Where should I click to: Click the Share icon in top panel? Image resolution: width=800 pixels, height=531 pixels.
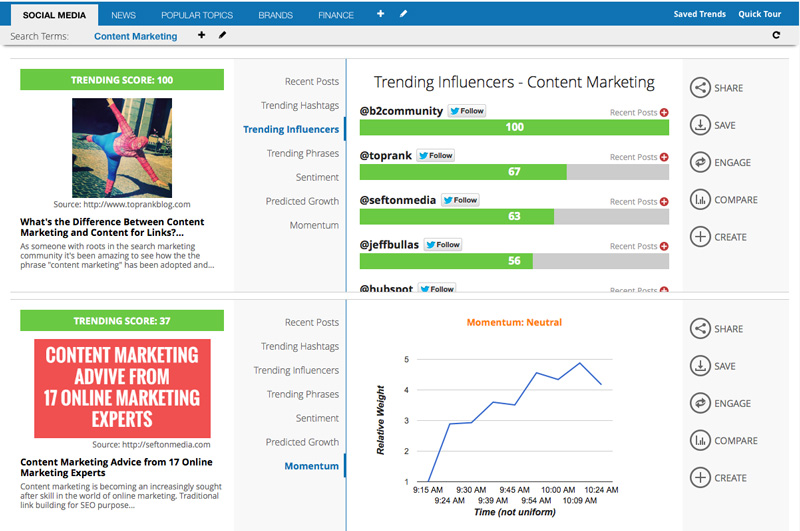pos(700,88)
